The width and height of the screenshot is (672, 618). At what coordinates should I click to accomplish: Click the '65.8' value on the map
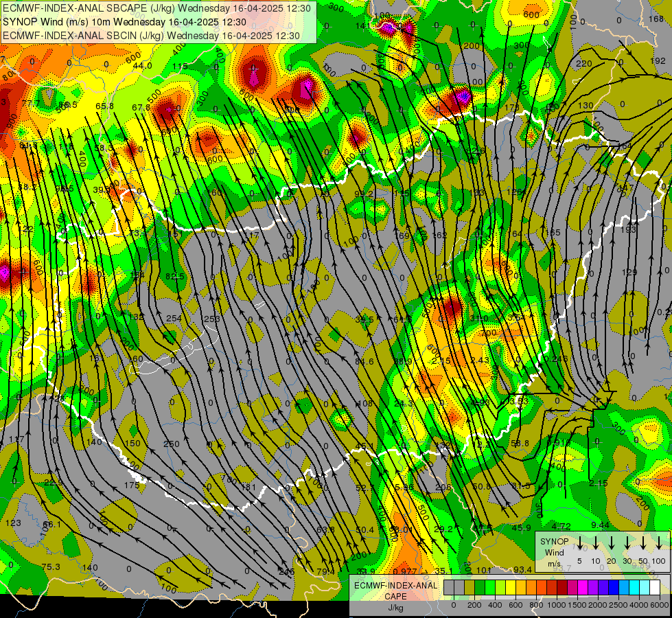click(x=104, y=106)
